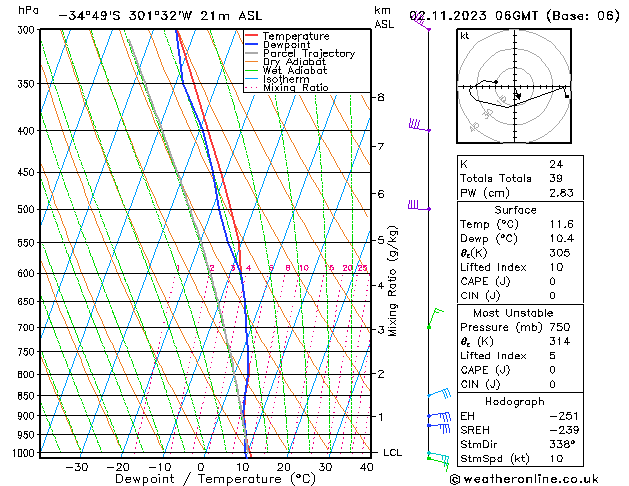Click the purple wind barb at 500 hPa

[417, 206]
